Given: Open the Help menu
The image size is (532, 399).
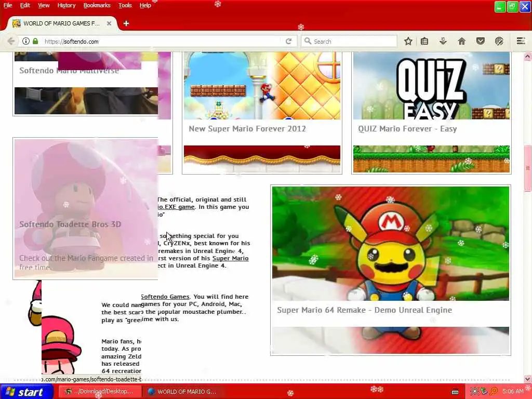Looking at the screenshot, I should pos(145,5).
